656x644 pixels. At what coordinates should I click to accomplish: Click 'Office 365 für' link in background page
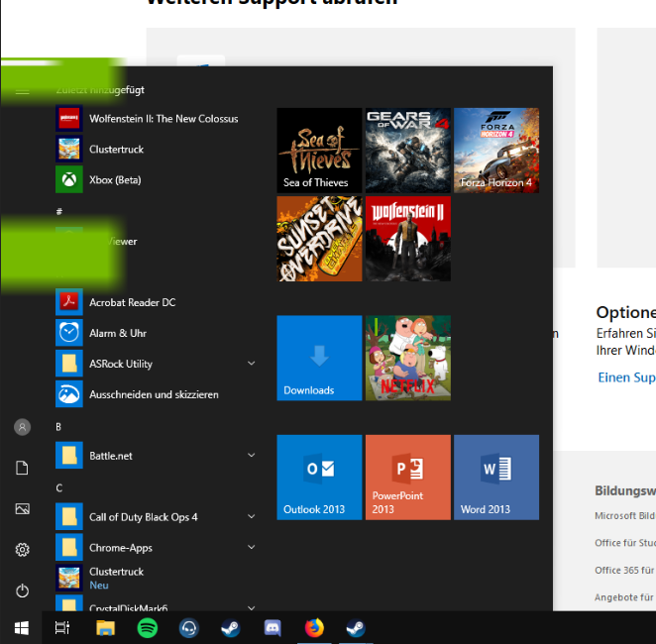(x=625, y=570)
